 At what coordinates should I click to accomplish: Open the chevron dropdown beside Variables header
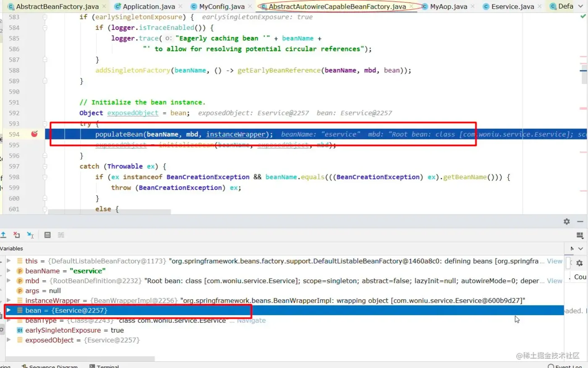[580, 248]
